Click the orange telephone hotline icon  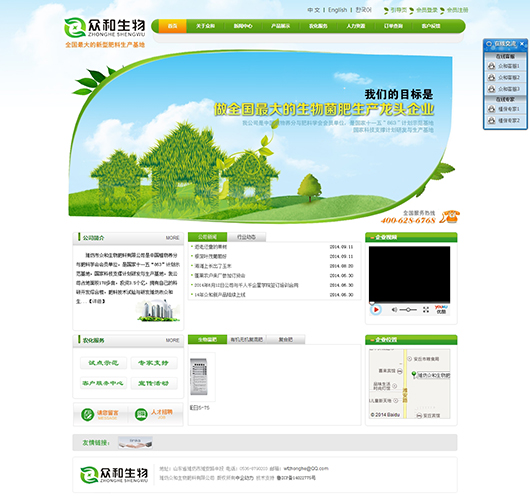click(450, 217)
